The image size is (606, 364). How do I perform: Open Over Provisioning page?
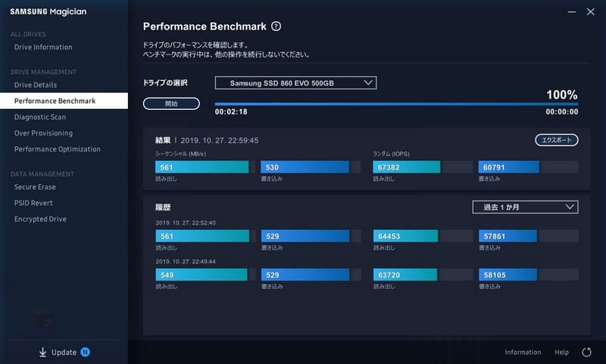pyautogui.click(x=43, y=133)
